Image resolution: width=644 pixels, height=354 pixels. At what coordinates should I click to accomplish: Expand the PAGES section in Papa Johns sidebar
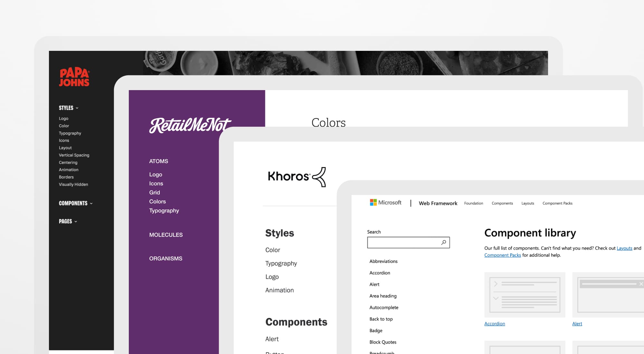(x=68, y=221)
